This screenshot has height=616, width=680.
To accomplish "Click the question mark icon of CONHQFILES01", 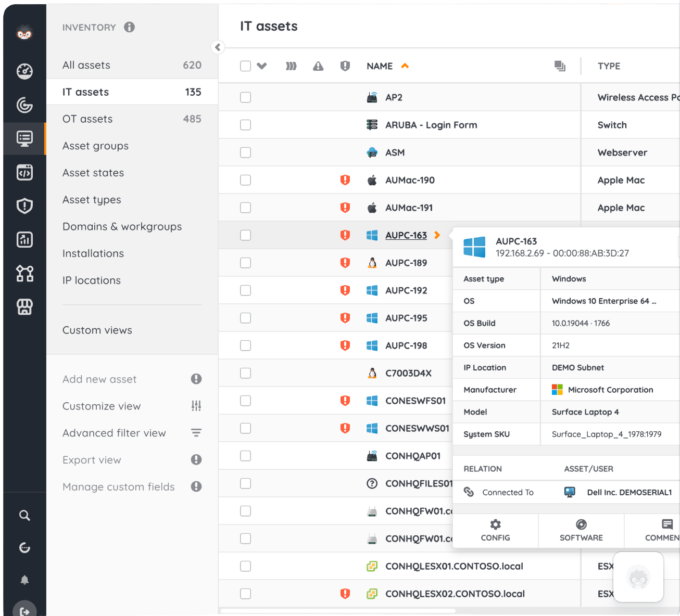I will pos(372,483).
